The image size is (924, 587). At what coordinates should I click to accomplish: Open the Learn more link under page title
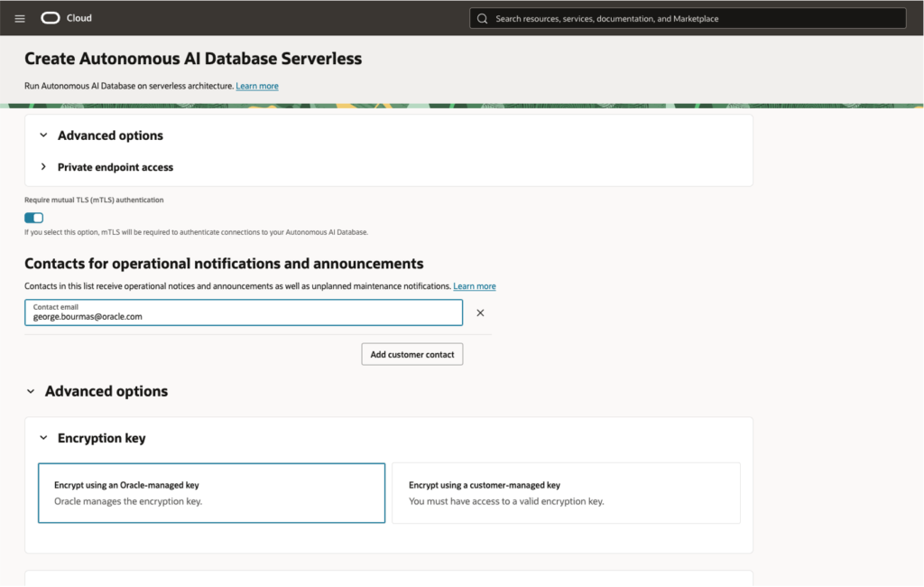[257, 86]
